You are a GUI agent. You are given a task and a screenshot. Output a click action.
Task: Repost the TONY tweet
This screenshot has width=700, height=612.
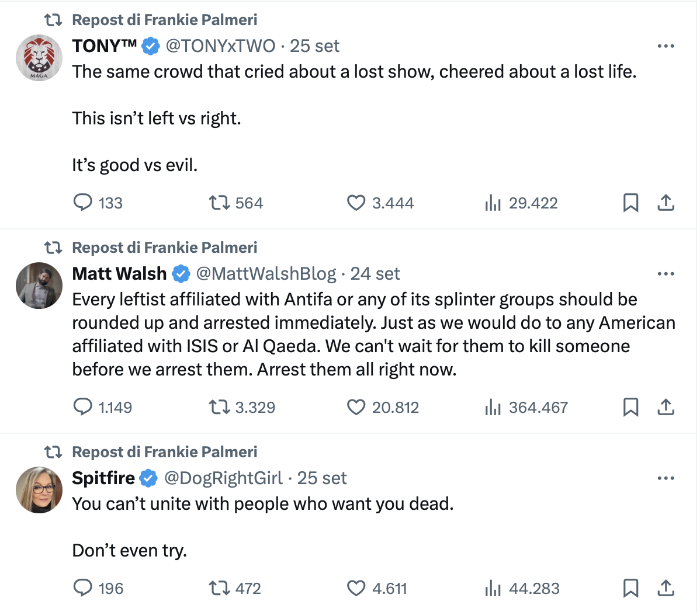pos(219,203)
